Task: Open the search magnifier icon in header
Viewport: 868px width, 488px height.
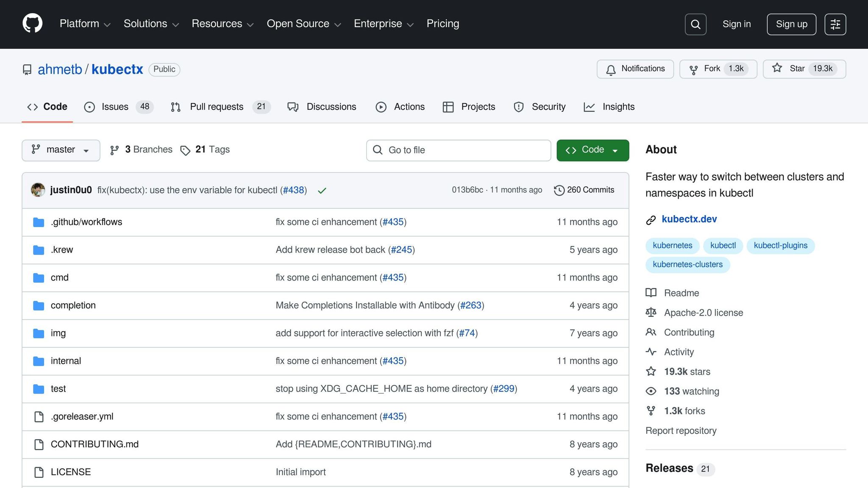Action: [x=696, y=24]
